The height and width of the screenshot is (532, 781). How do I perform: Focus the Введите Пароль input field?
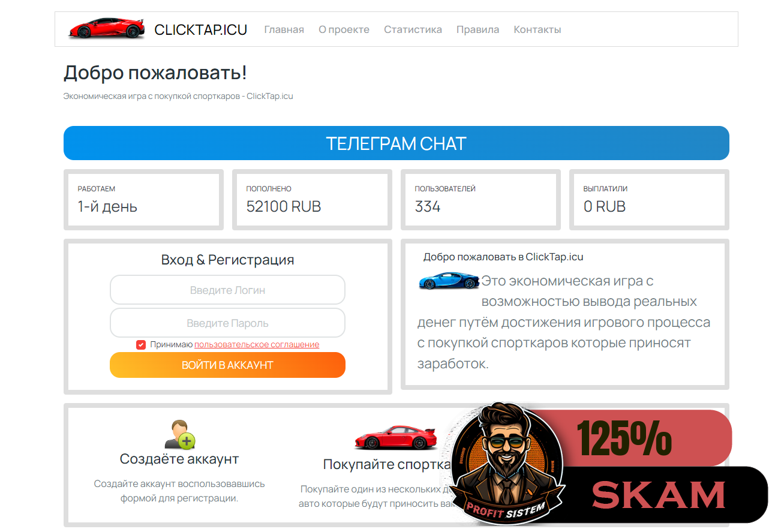pos(227,323)
